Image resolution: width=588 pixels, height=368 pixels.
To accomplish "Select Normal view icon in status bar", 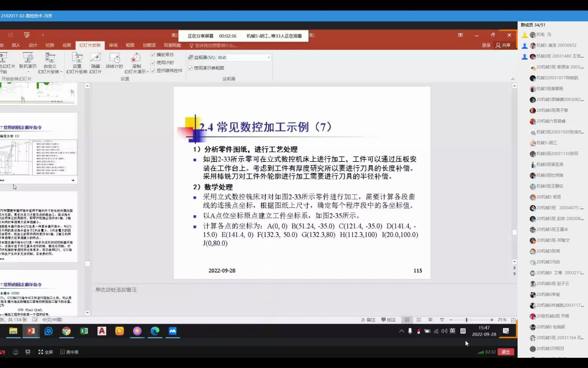I will point(407,320).
